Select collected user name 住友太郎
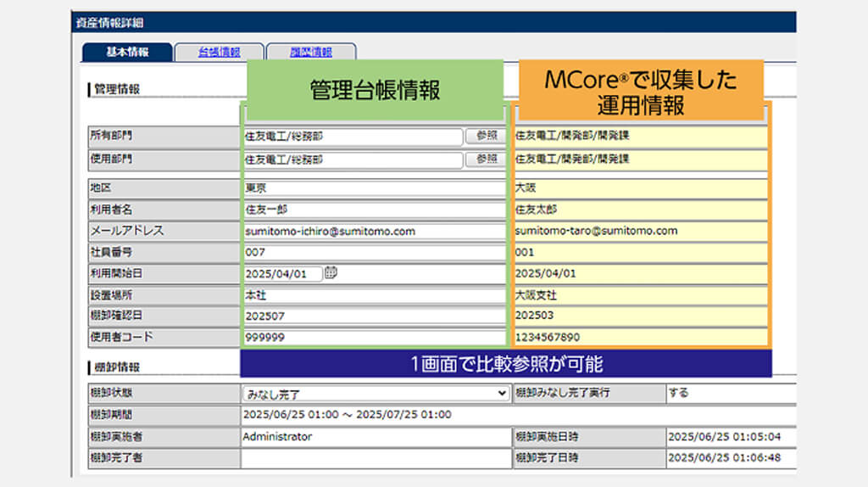 pyautogui.click(x=536, y=210)
